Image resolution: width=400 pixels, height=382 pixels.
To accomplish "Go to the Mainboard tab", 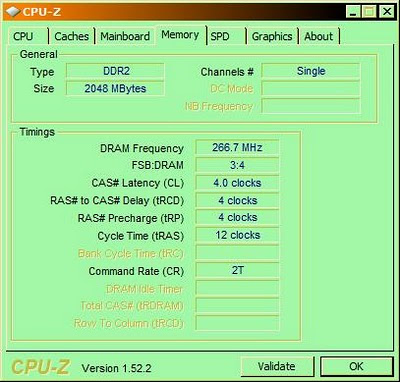I will click(125, 36).
